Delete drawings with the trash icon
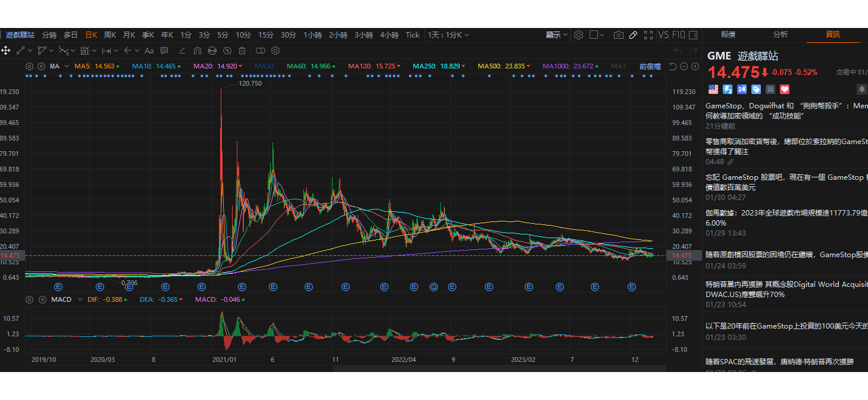The image size is (868, 400). (x=242, y=51)
